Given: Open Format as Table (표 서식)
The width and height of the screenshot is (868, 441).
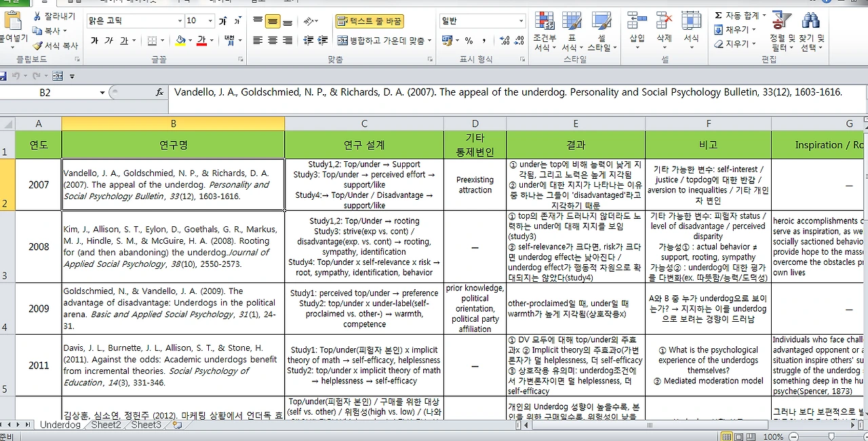Looking at the screenshot, I should click(572, 31).
